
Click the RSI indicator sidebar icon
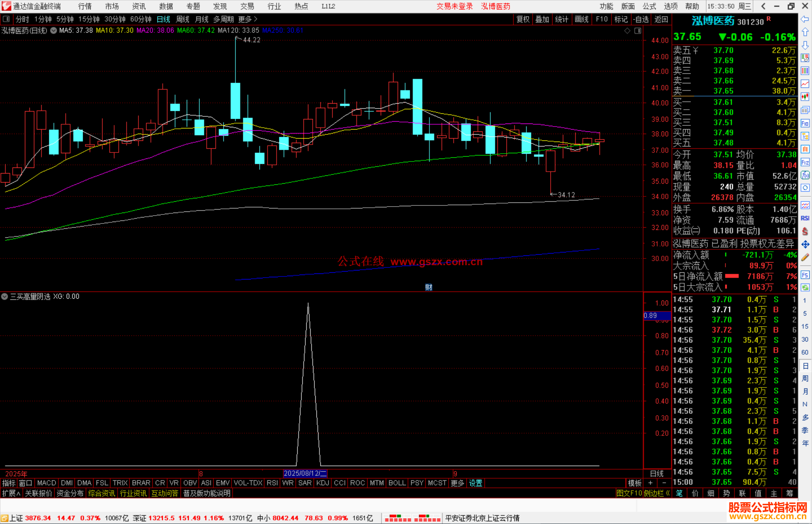[x=805, y=218]
